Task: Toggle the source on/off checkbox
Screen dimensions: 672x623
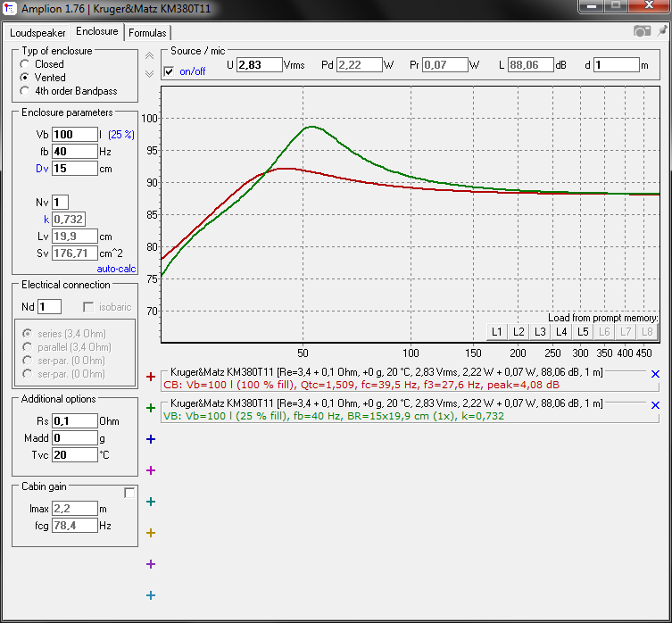Action: coord(170,71)
